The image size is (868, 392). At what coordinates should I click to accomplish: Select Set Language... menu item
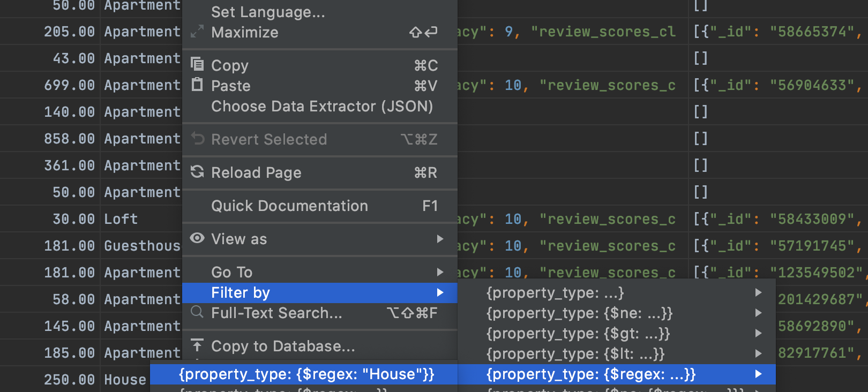pos(268,12)
